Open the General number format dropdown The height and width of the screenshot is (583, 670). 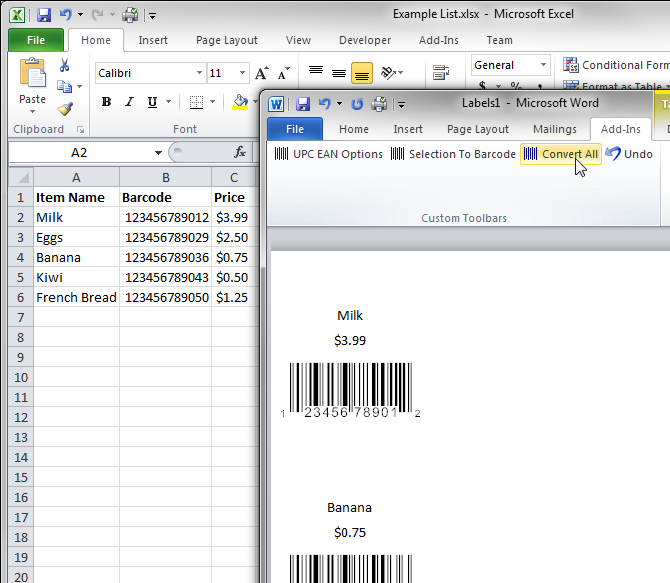click(x=543, y=65)
